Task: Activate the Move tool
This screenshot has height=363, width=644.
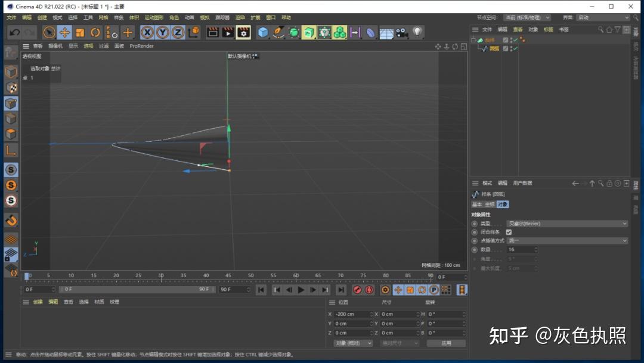Action: pyautogui.click(x=64, y=32)
